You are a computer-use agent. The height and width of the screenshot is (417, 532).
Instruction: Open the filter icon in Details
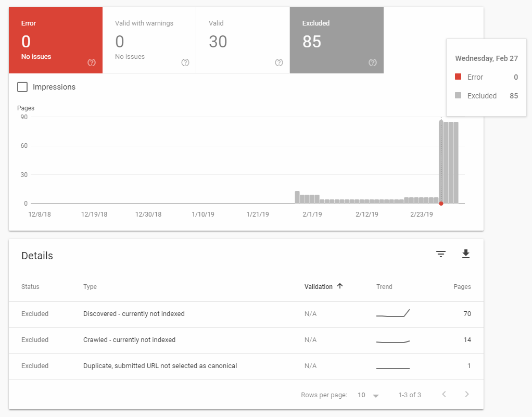point(441,254)
